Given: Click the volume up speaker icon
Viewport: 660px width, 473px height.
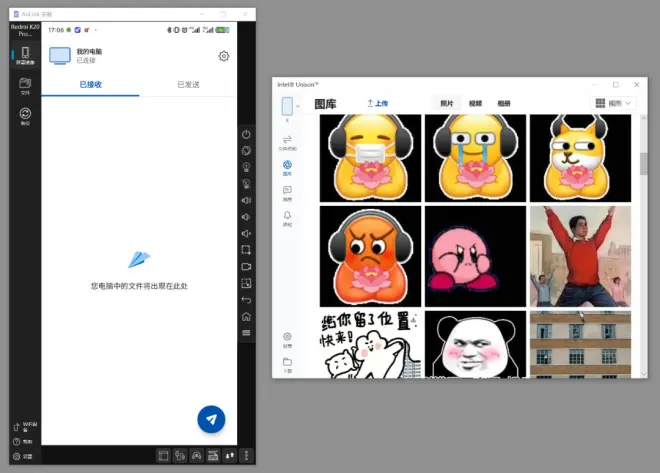Looking at the screenshot, I should 246,200.
